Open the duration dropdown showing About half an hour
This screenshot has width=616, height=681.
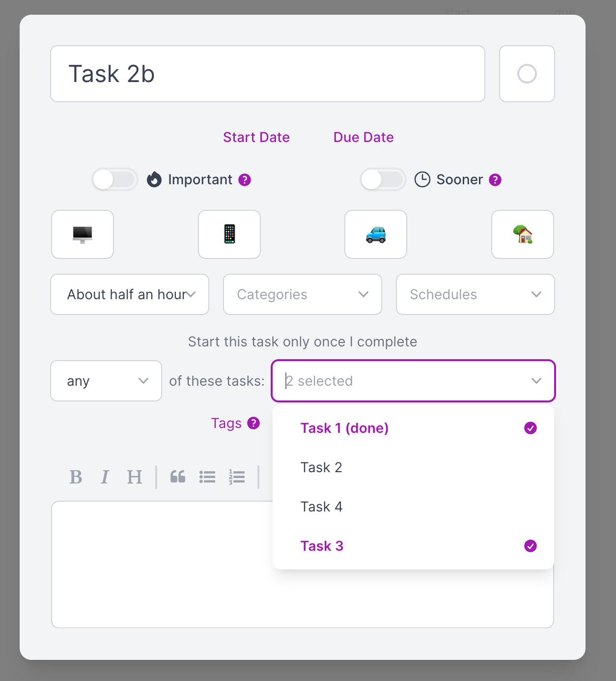coord(130,294)
